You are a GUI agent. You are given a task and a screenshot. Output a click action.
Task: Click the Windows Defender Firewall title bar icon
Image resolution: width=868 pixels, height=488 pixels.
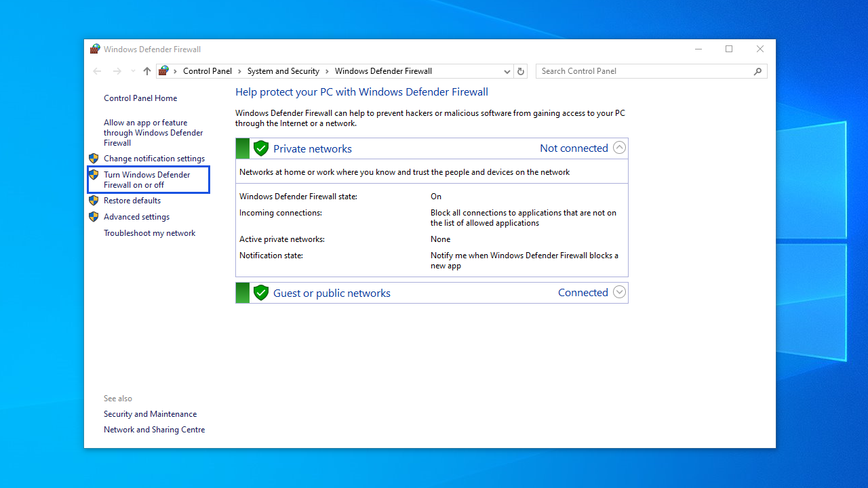pos(95,49)
